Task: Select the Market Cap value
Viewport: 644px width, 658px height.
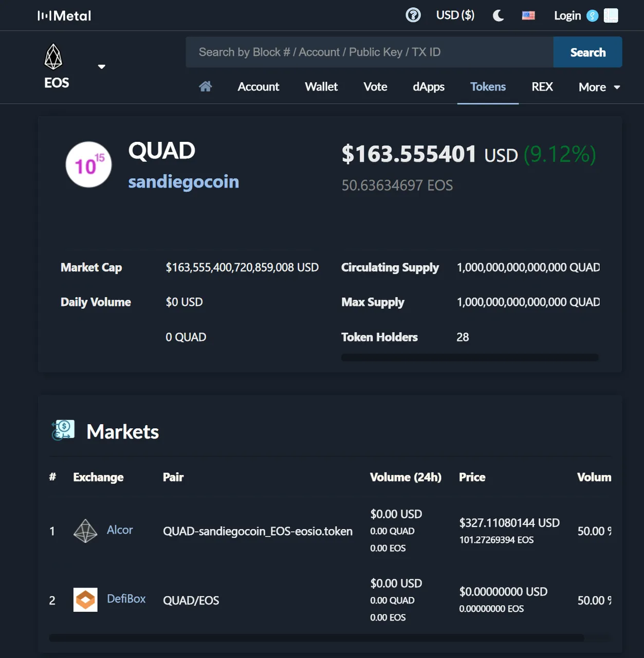Action: click(x=242, y=267)
